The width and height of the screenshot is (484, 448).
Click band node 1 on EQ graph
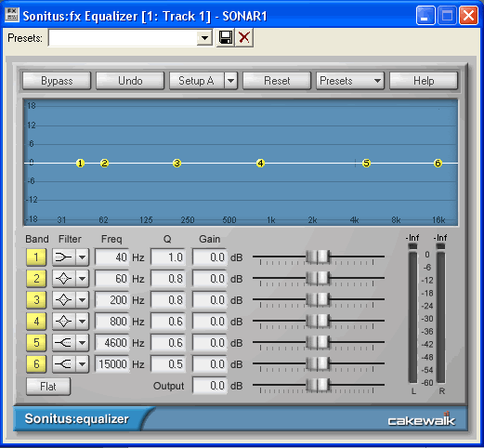tap(80, 164)
